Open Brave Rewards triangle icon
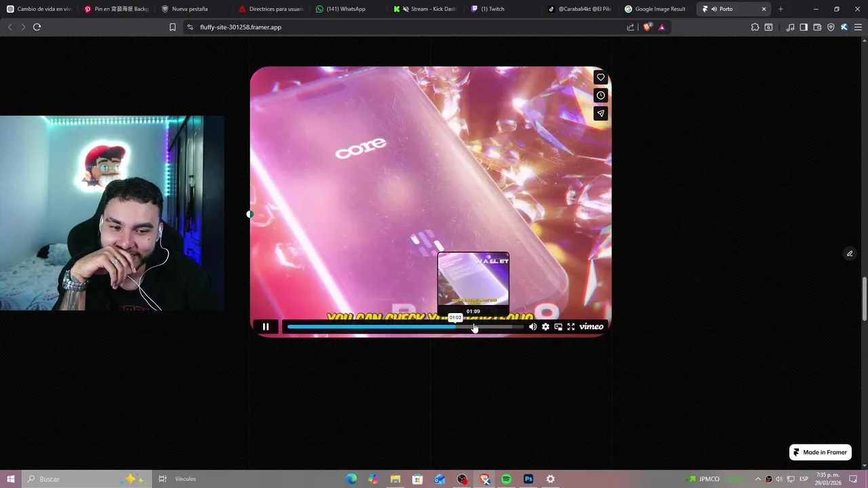The width and height of the screenshot is (868, 488). pos(662,27)
